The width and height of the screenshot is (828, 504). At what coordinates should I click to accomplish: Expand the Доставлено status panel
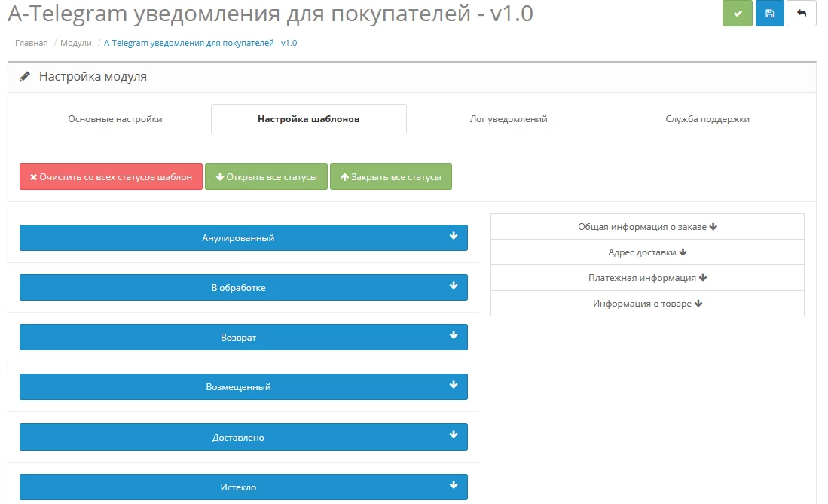243,437
